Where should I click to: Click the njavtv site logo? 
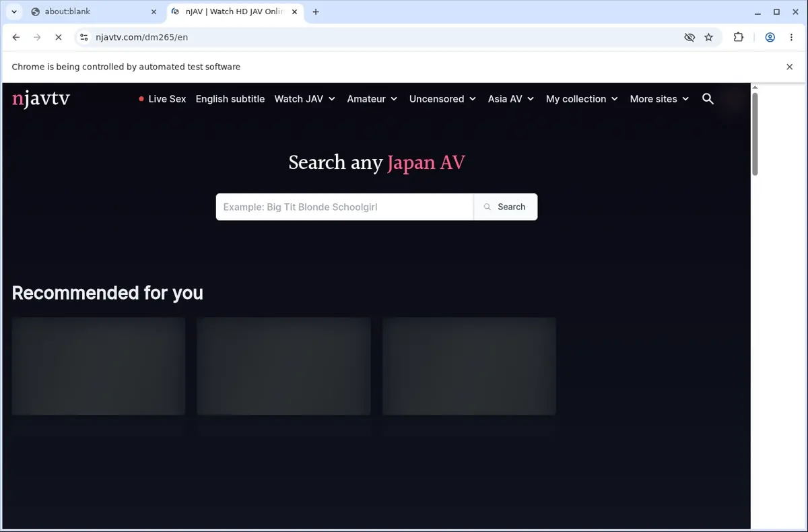coord(40,99)
